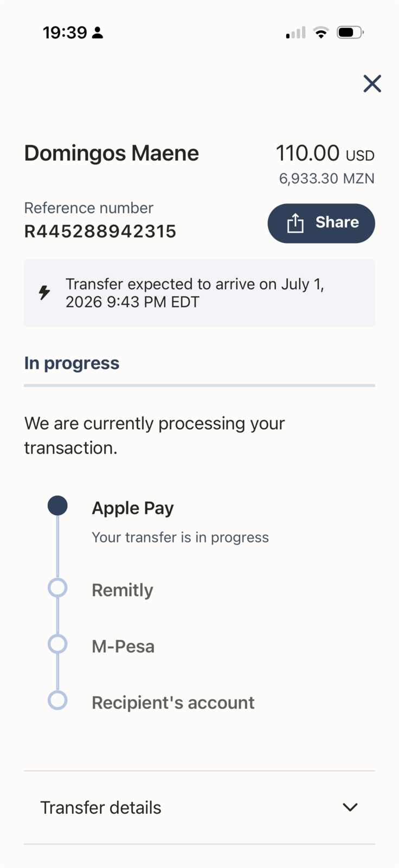399x868 pixels.
Task: Tap the M-Pesa step circle
Action: pos(57,644)
